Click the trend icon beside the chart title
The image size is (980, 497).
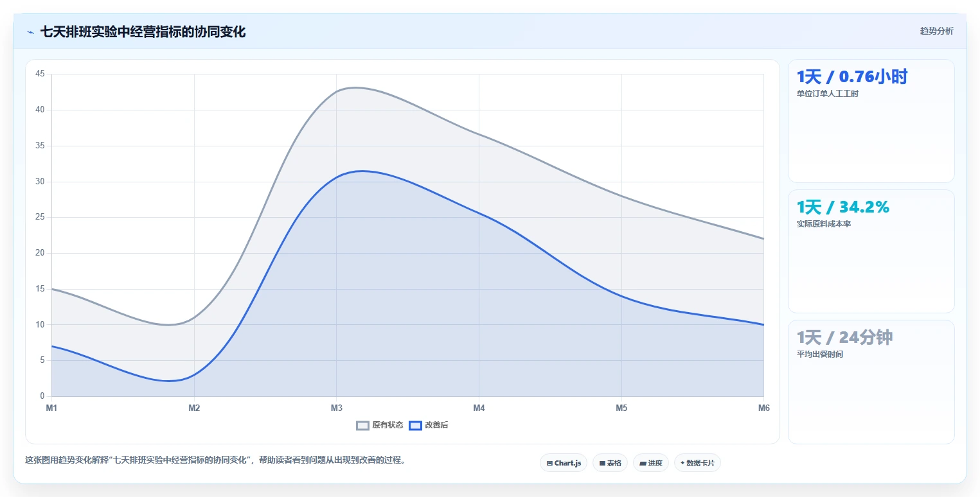30,32
